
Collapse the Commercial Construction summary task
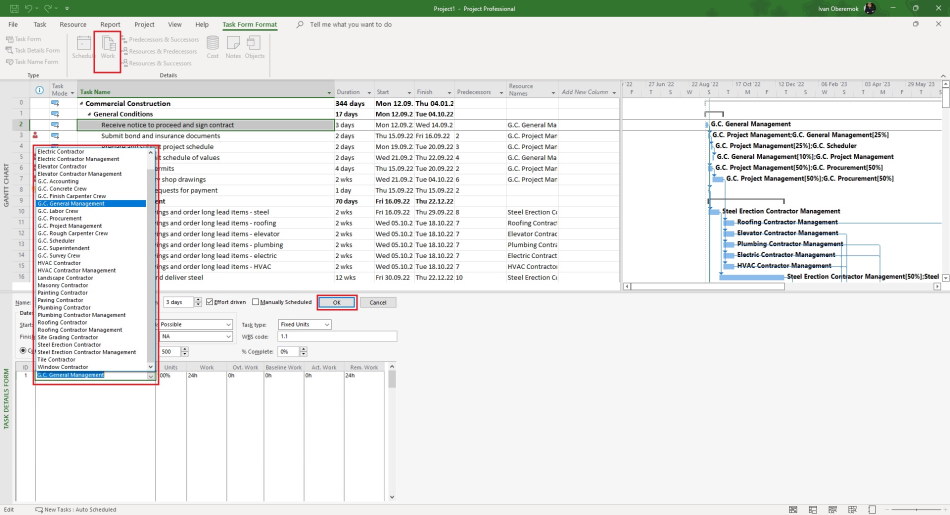coord(82,104)
